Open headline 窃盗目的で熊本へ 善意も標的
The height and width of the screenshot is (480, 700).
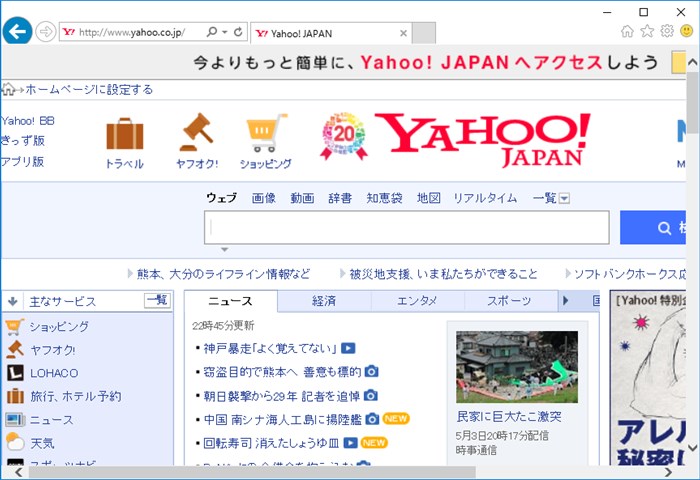point(282,372)
